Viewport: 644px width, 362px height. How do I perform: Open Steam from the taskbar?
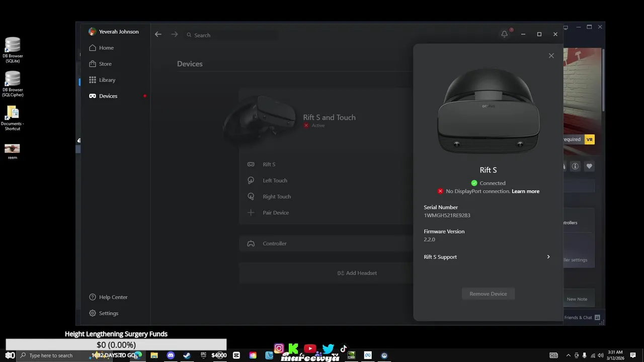[x=187, y=355]
